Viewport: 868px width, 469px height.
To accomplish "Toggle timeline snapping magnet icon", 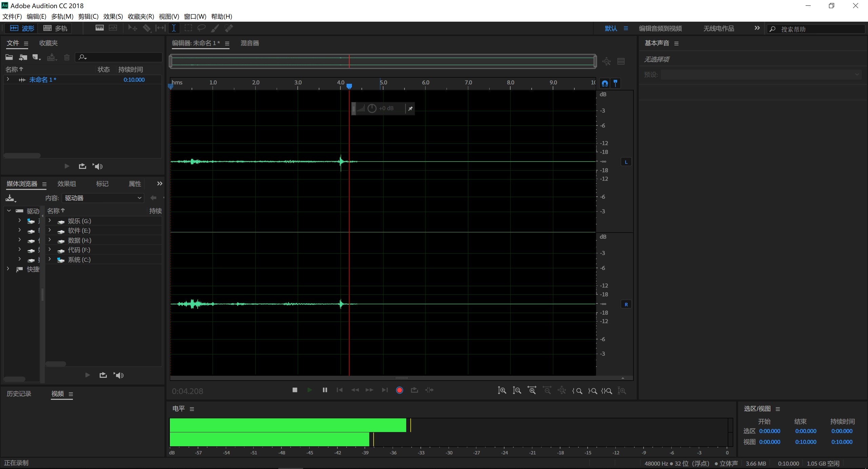I will click(605, 83).
